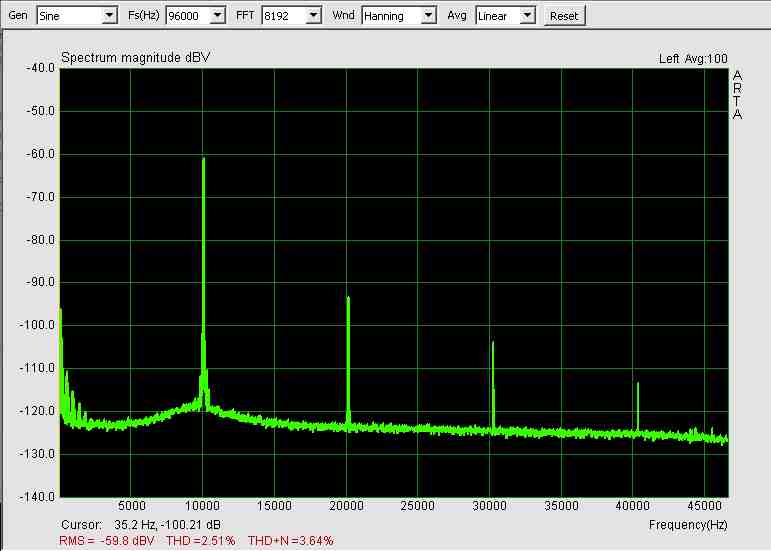This screenshot has width=771, height=551.
Task: Click the 'THD =2.51%' value
Action: pos(200,541)
